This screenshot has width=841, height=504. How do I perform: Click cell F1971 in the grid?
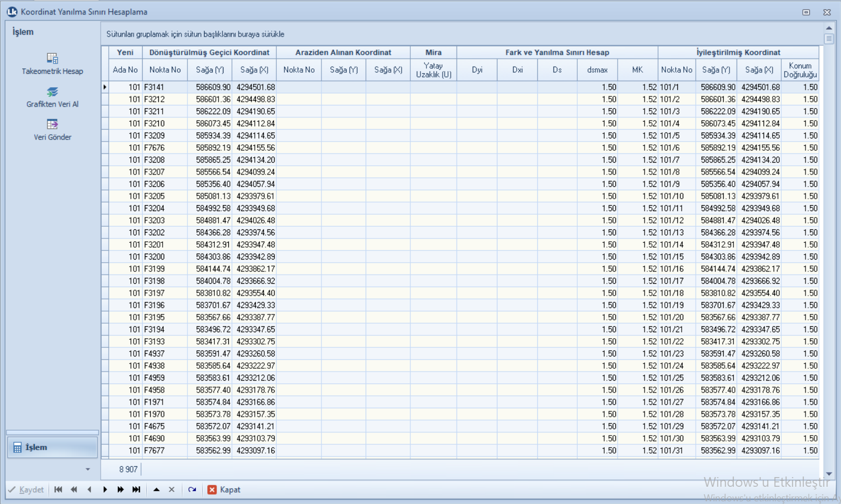point(165,402)
